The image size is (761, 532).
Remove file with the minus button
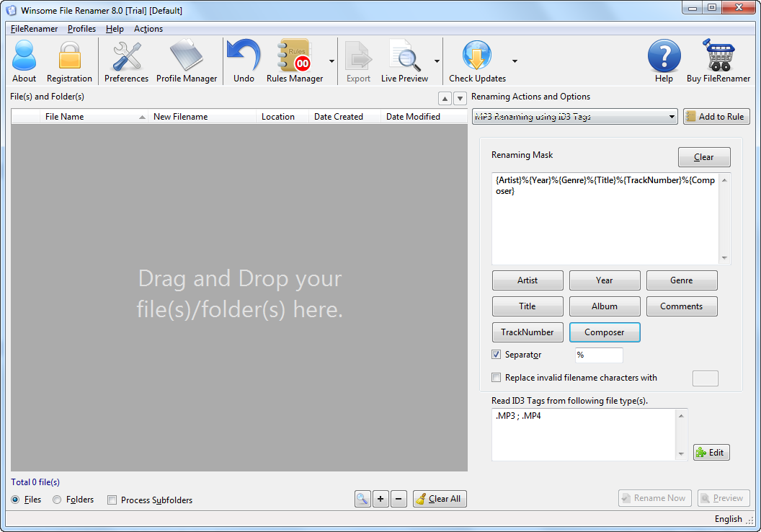tap(399, 499)
